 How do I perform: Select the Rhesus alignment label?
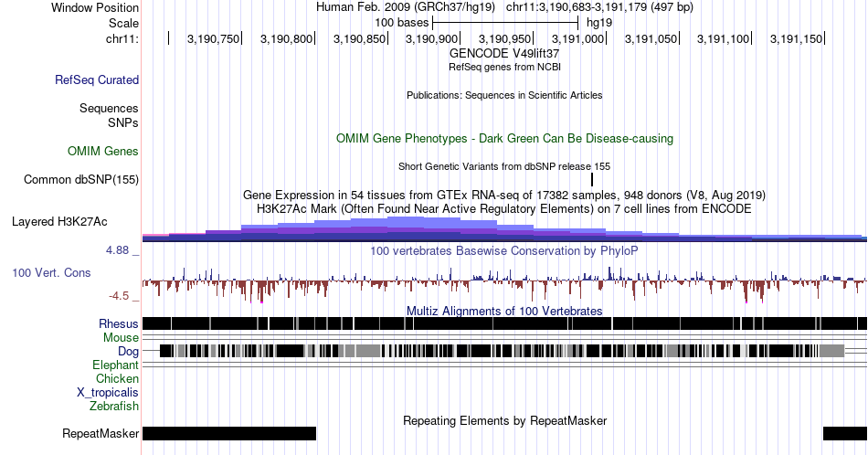(119, 323)
